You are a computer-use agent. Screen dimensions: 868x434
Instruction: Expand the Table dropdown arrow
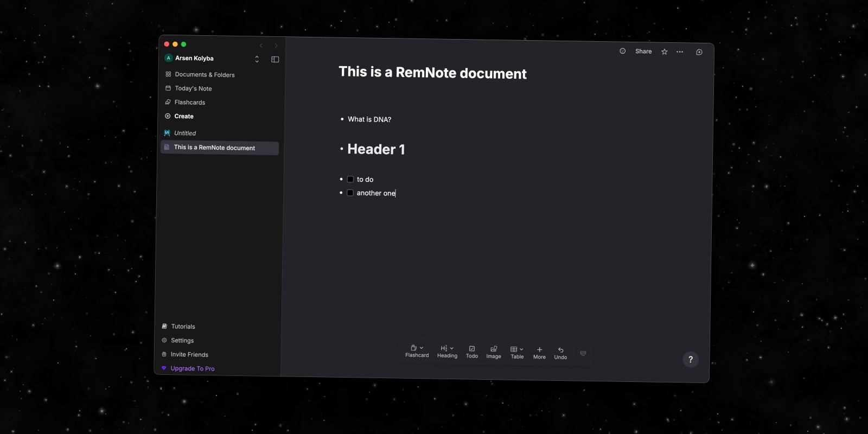click(521, 349)
